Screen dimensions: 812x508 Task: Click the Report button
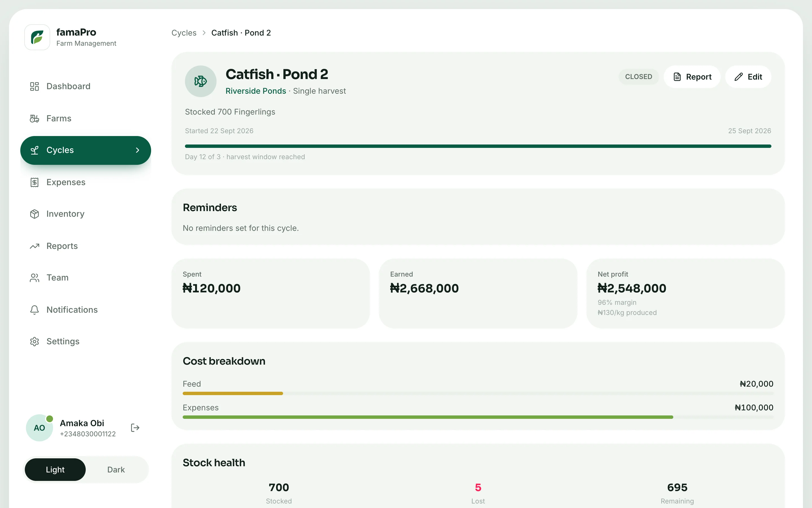coord(692,77)
